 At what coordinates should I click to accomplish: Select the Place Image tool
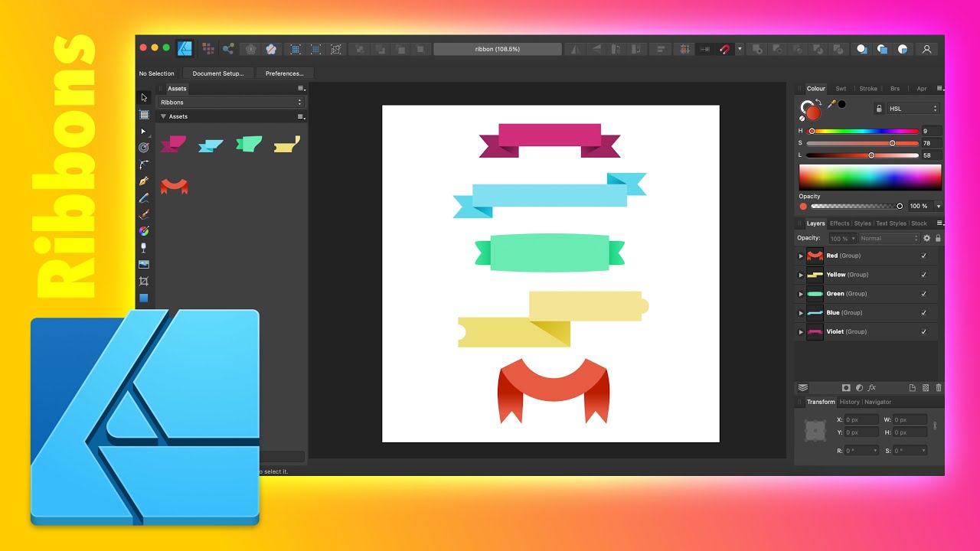(143, 264)
